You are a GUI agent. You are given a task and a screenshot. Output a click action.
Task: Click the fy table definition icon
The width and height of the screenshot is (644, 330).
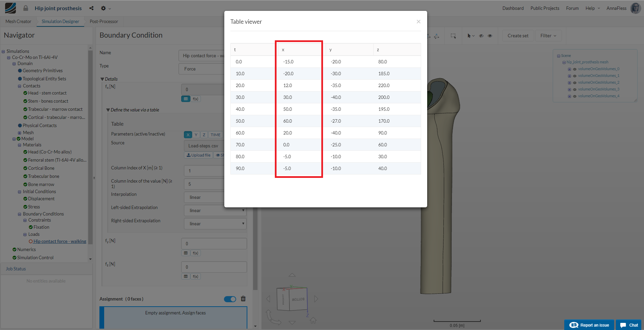186,253
